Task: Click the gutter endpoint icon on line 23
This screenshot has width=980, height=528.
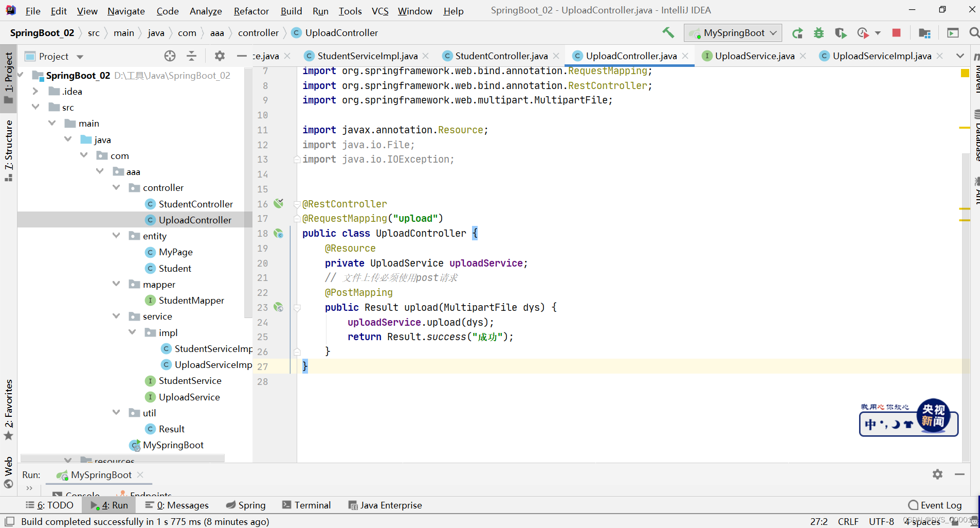Action: tap(279, 307)
